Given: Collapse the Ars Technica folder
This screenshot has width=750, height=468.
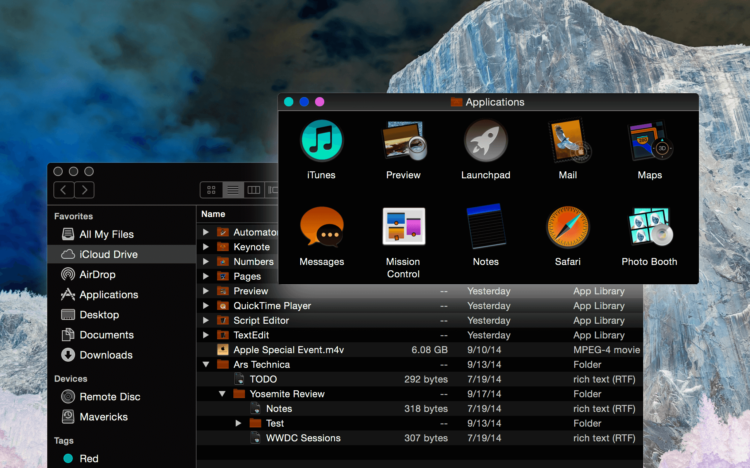Looking at the screenshot, I should [206, 365].
